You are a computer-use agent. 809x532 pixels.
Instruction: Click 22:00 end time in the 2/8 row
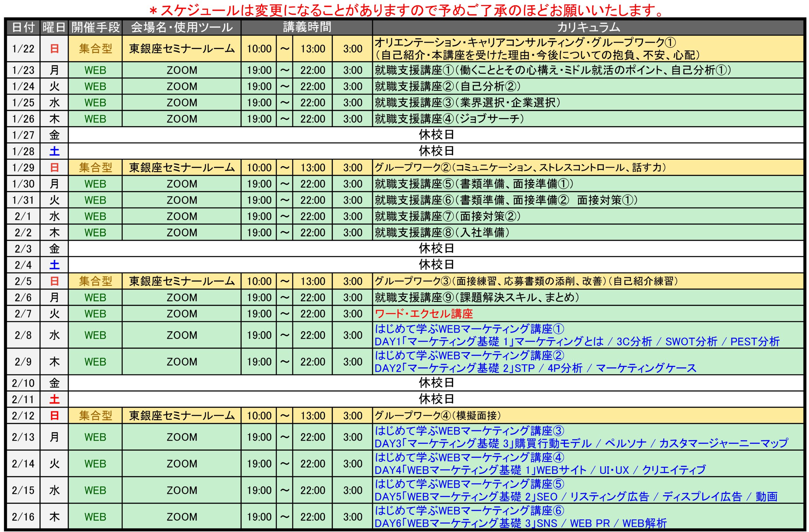pyautogui.click(x=313, y=335)
